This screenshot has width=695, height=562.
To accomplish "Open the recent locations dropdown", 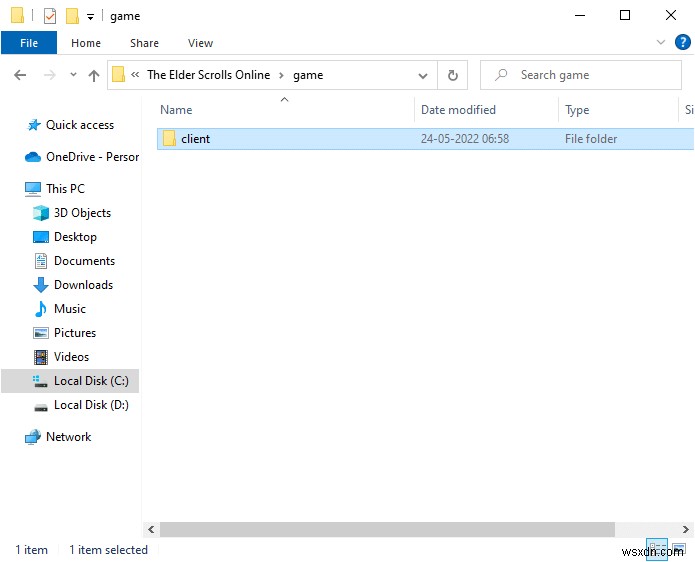I will coord(73,75).
